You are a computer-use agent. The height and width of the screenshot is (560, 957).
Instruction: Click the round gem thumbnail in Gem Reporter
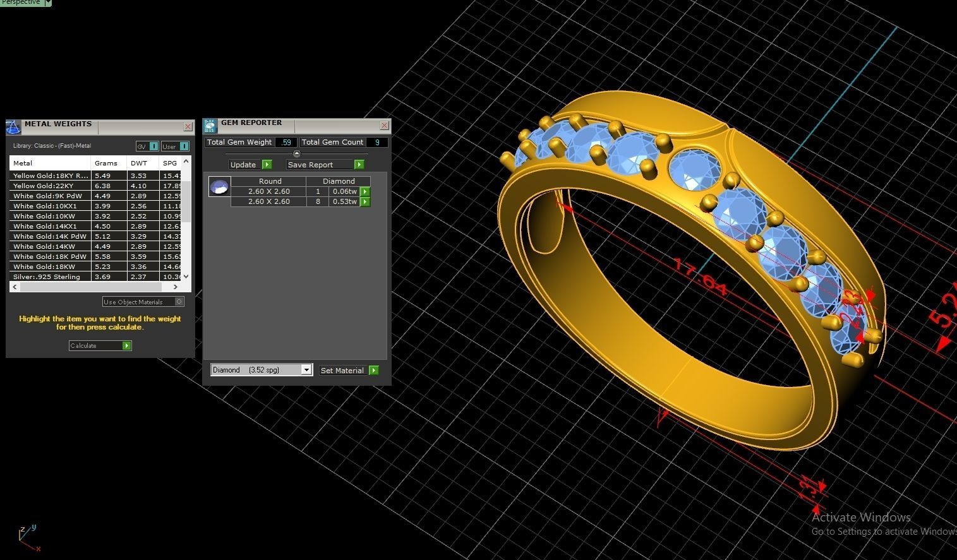[x=219, y=186]
